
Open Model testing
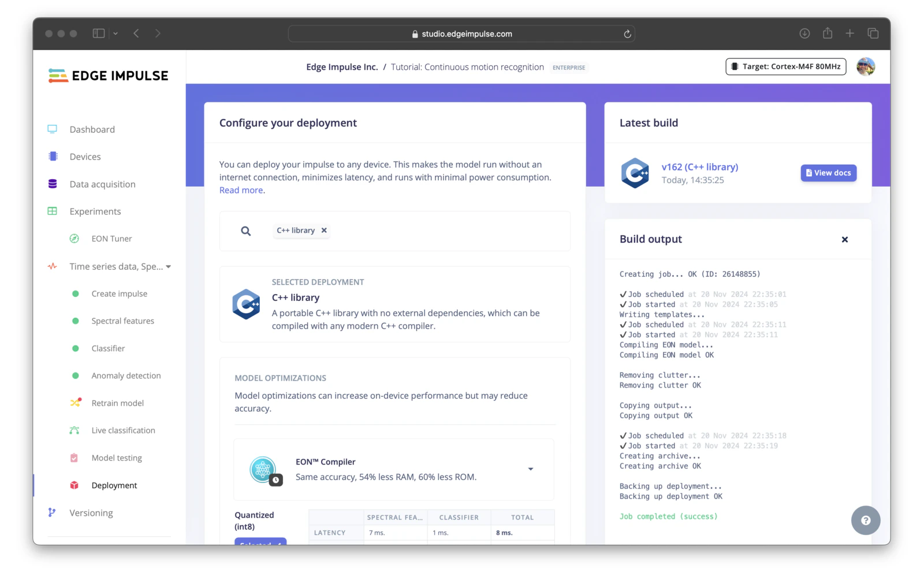click(116, 458)
